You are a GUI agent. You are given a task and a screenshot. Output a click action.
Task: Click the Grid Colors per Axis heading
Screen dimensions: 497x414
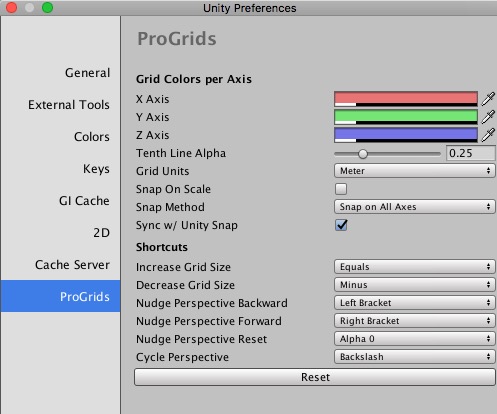pyautogui.click(x=194, y=79)
